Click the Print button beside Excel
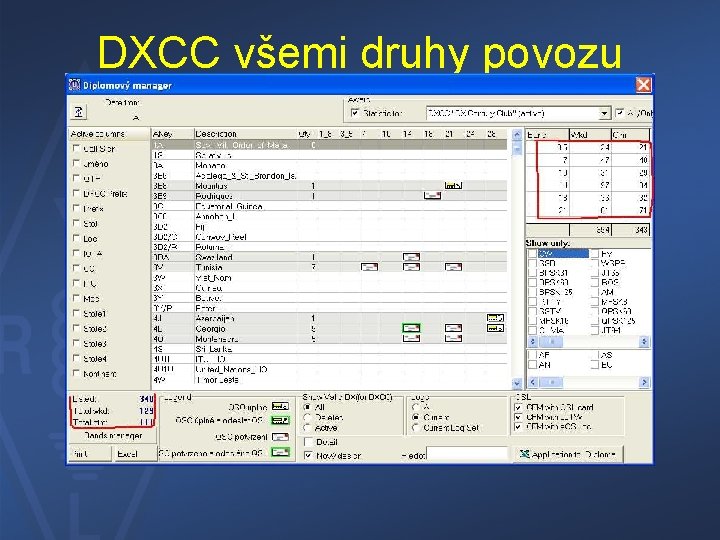The image size is (720, 540). 90,454
